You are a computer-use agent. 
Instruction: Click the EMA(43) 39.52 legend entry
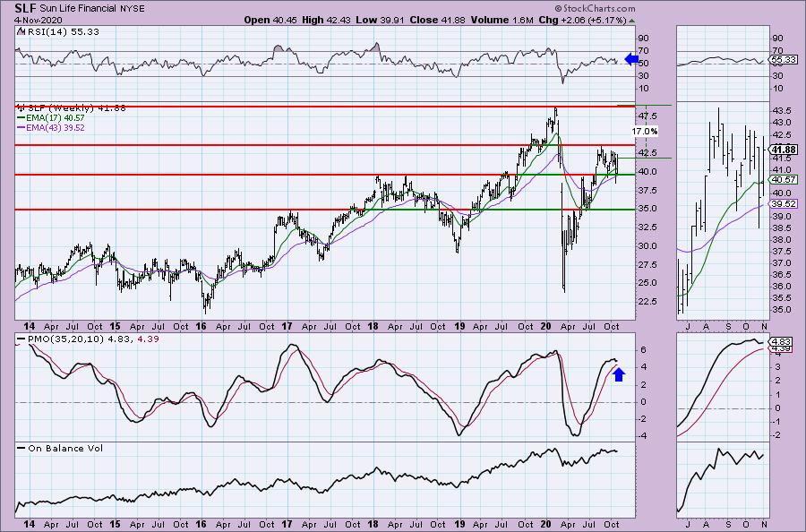click(x=50, y=127)
